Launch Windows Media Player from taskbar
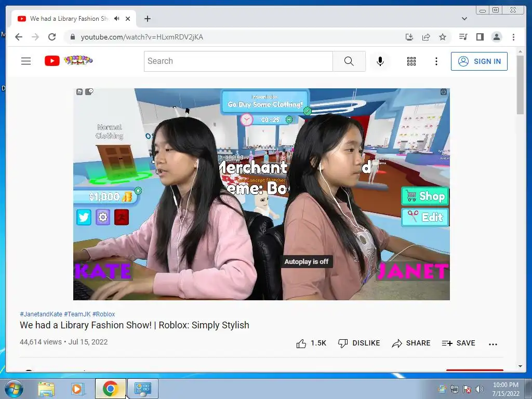The width and height of the screenshot is (532, 399). tap(77, 389)
